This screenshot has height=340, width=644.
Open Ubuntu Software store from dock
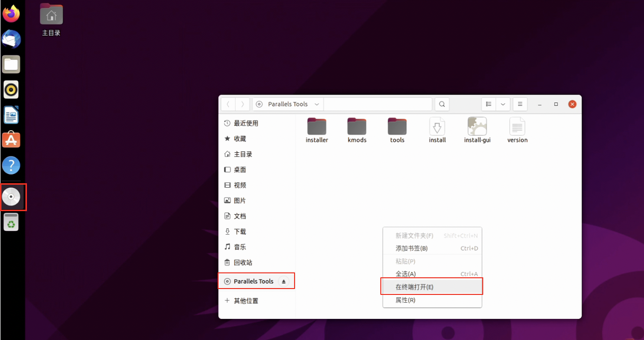click(11, 140)
